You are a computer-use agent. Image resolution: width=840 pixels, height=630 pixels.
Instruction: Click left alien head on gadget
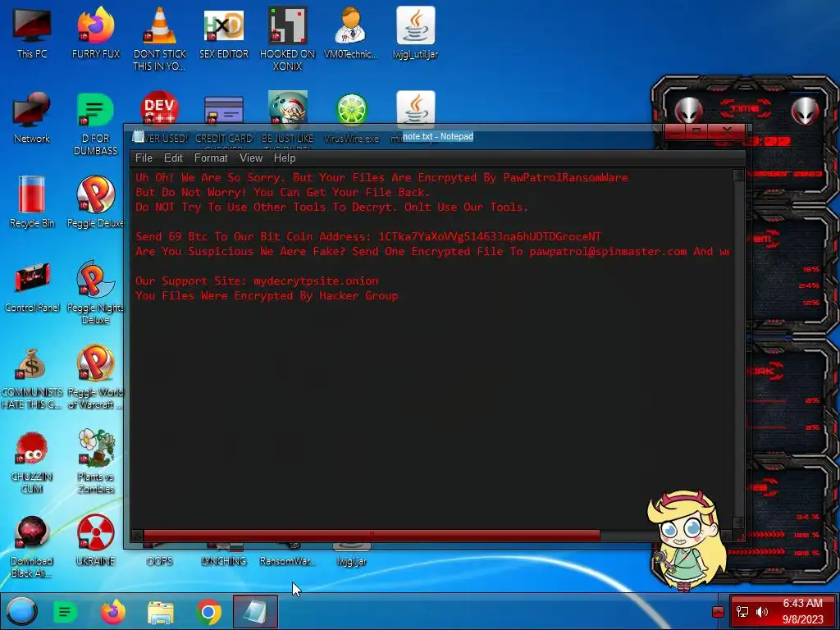[688, 111]
